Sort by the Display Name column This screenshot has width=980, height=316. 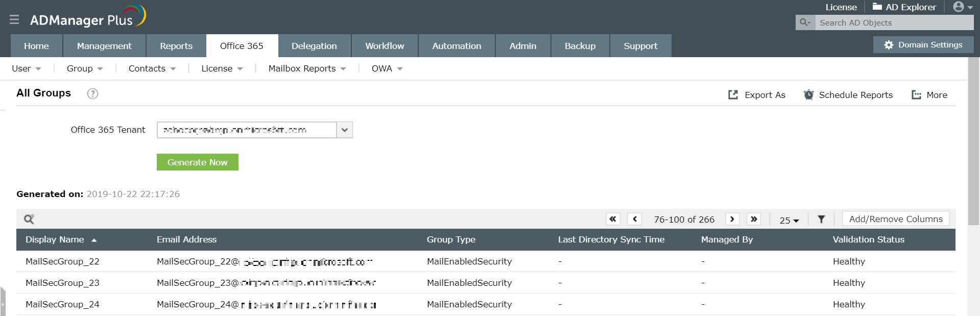point(55,239)
